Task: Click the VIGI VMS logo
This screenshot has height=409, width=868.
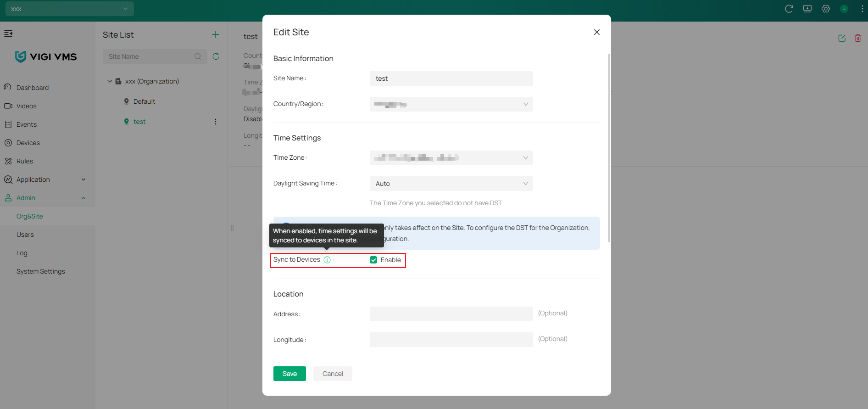Action: pos(46,56)
